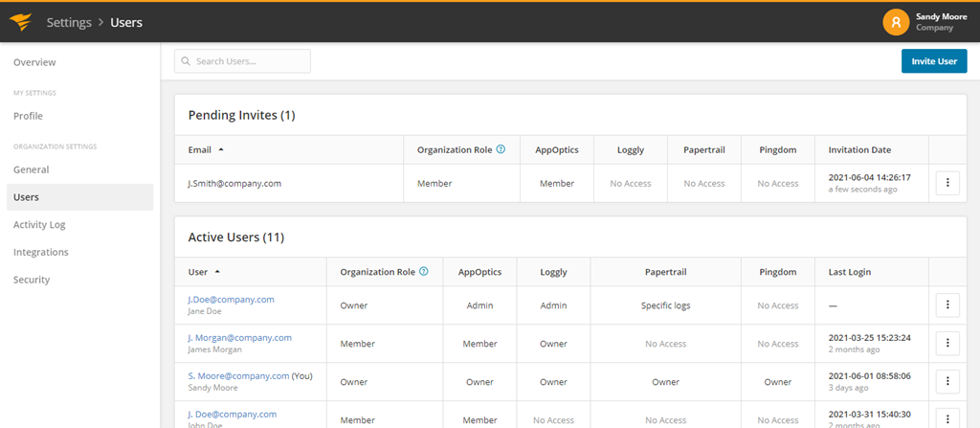Open the Overview settings page
This screenshot has width=980, height=428.
pyautogui.click(x=34, y=62)
